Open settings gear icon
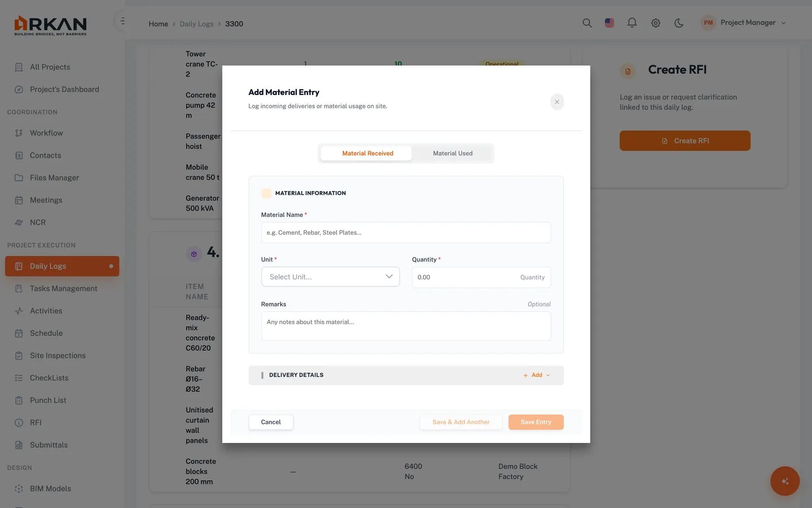 tap(656, 23)
